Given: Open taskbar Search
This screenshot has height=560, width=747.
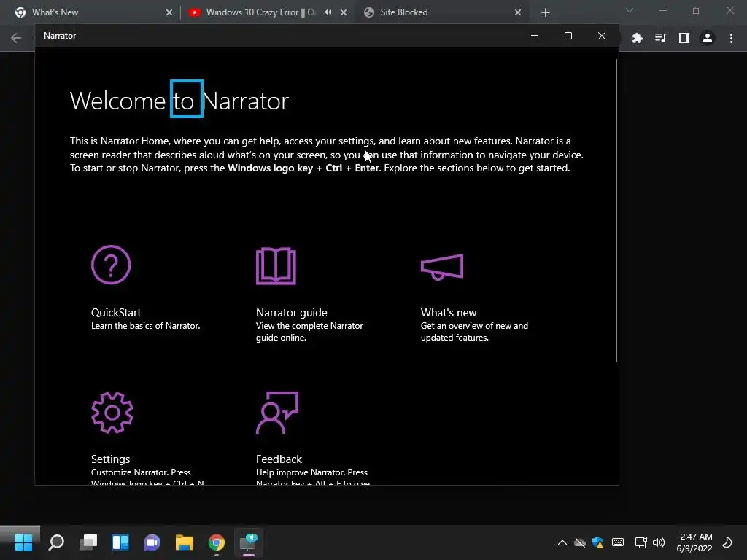Looking at the screenshot, I should pyautogui.click(x=56, y=542).
